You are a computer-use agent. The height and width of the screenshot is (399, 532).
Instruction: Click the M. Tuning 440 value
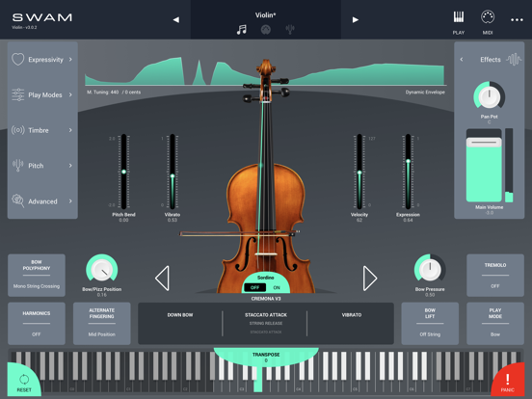click(x=114, y=92)
